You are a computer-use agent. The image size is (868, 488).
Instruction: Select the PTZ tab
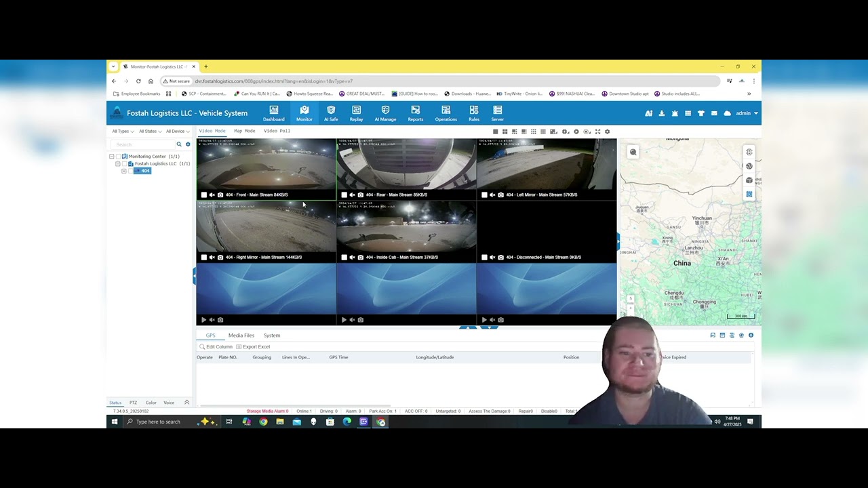point(134,403)
